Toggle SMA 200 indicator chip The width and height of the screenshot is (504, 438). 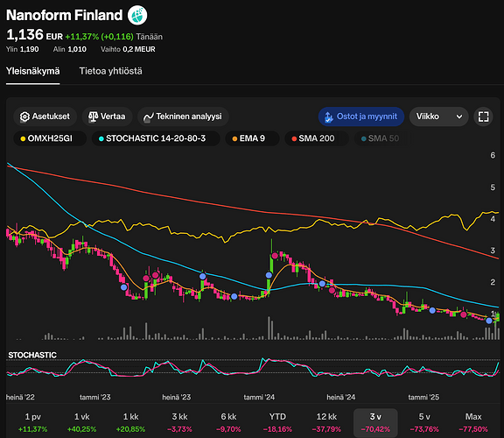tap(317, 138)
